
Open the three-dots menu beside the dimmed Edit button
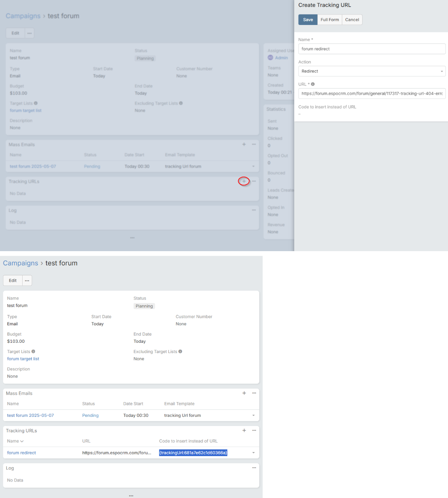click(x=29, y=33)
